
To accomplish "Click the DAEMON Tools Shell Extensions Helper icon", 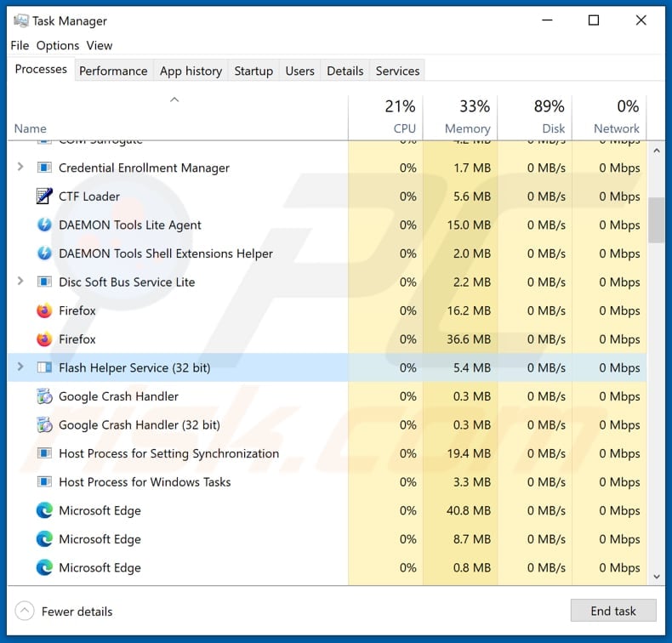I will click(44, 253).
